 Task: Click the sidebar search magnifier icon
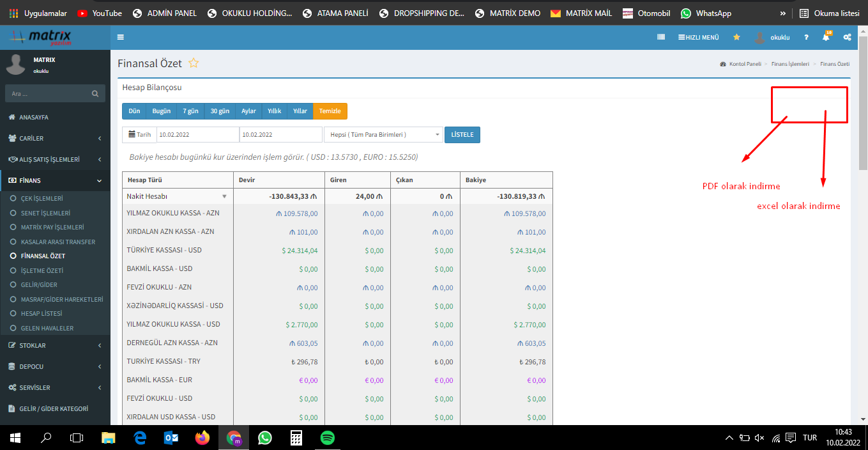pyautogui.click(x=95, y=94)
